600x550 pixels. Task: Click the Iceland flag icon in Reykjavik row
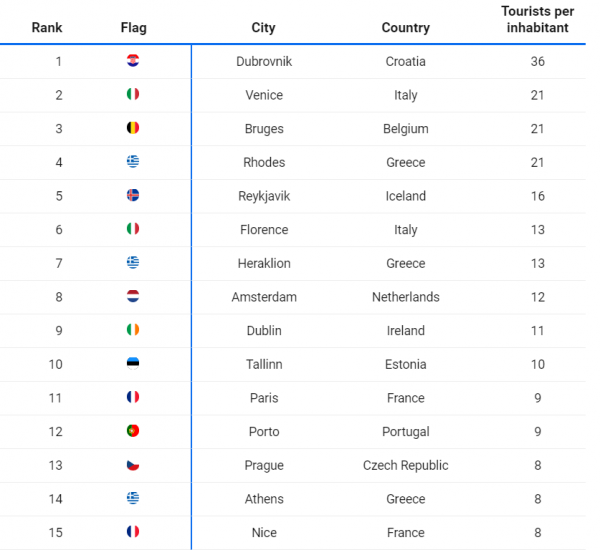click(x=133, y=196)
